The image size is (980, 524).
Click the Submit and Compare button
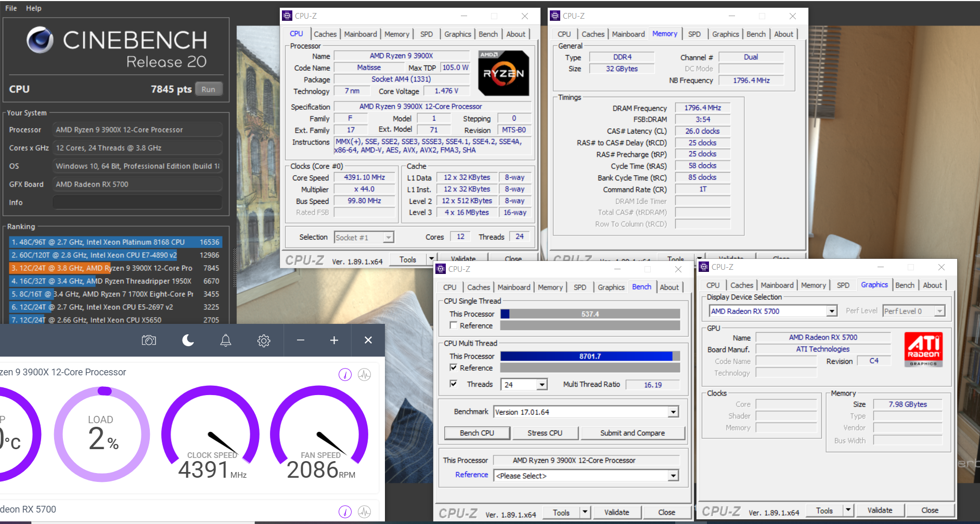[x=633, y=433]
